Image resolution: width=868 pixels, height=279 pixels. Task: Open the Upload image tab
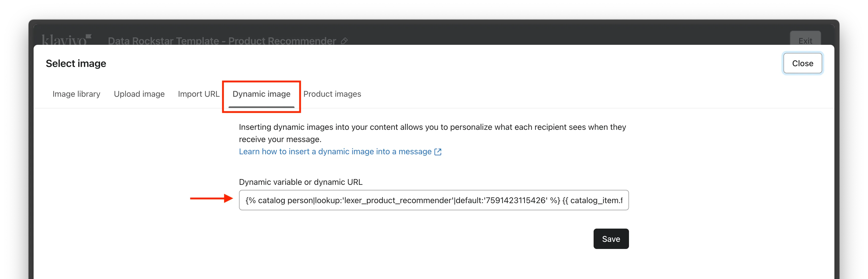tap(139, 94)
